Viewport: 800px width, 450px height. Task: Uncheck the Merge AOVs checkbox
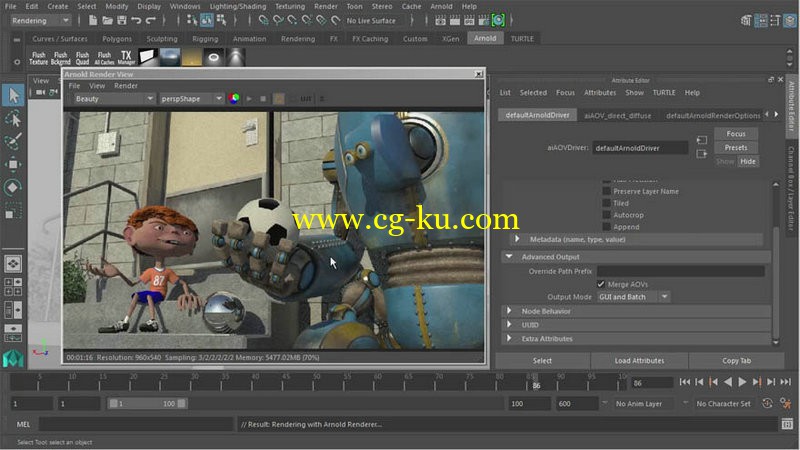coord(601,284)
